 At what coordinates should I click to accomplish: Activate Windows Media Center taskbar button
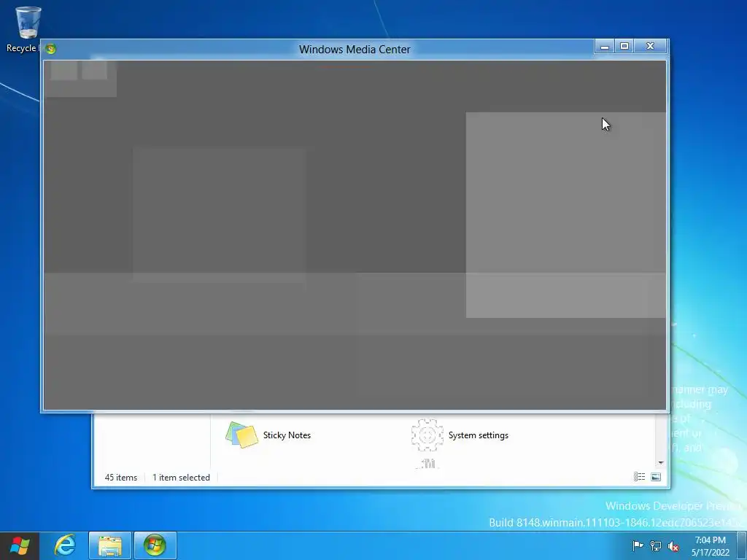tap(155, 545)
